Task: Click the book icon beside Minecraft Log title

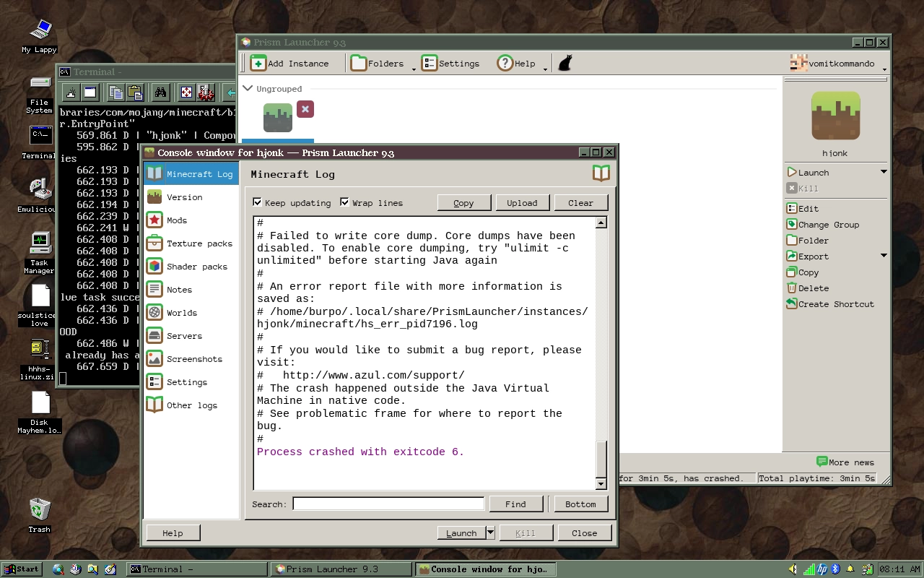Action: click(x=601, y=173)
